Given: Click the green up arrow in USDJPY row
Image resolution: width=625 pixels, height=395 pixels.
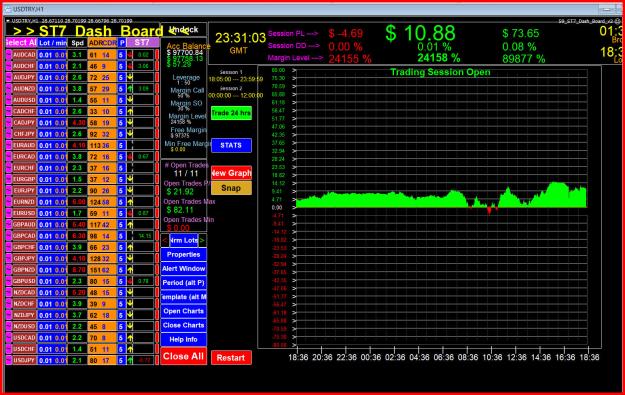Looking at the screenshot, I should pyautogui.click(x=130, y=360).
